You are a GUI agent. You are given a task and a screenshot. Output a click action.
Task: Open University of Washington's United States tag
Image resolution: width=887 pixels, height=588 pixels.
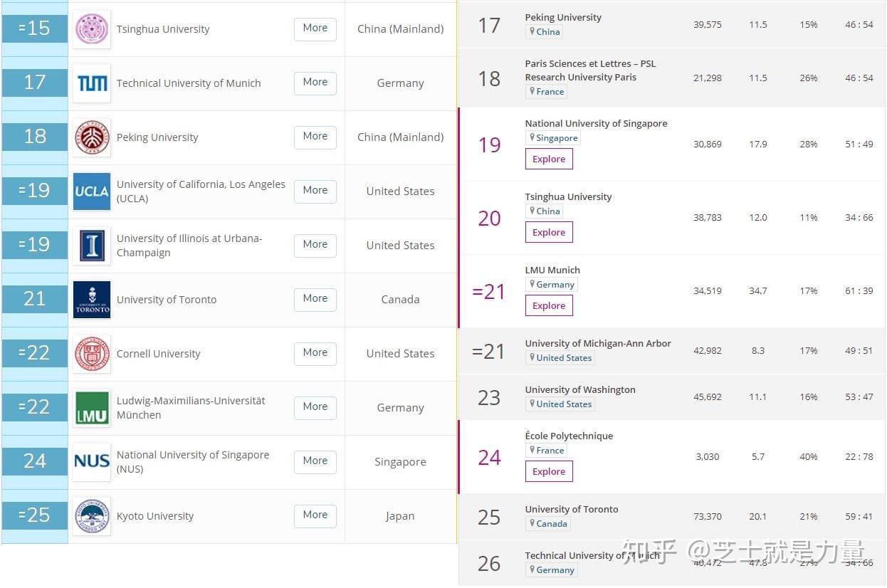pos(560,404)
